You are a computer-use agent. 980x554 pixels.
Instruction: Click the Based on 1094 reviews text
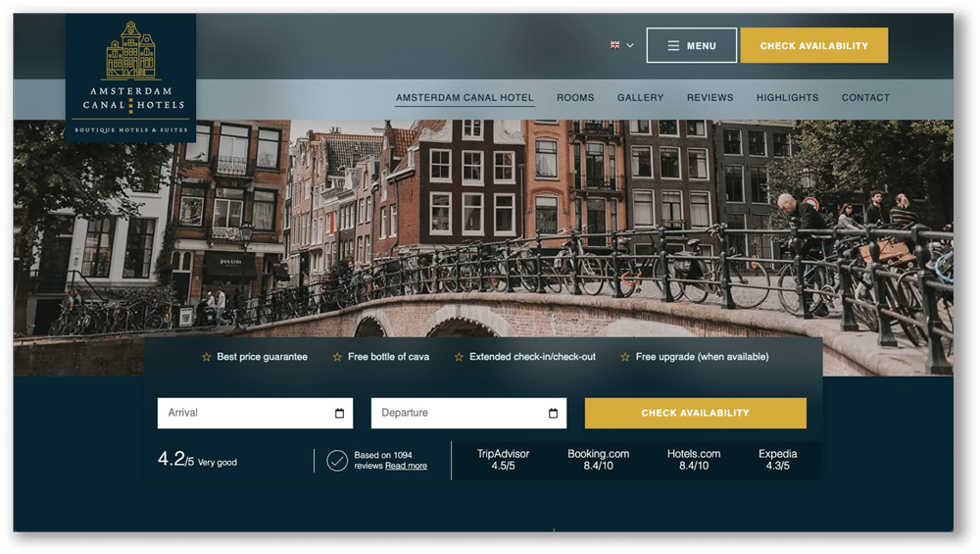tap(382, 460)
